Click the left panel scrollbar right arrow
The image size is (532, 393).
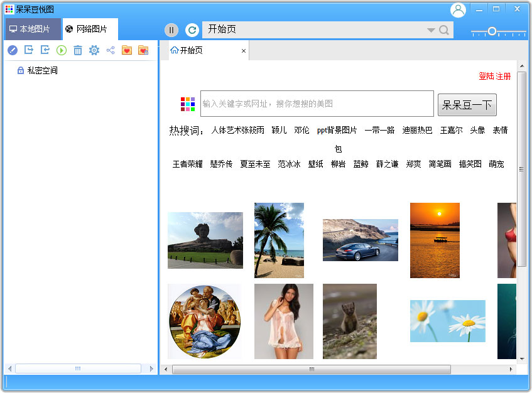[151, 369]
